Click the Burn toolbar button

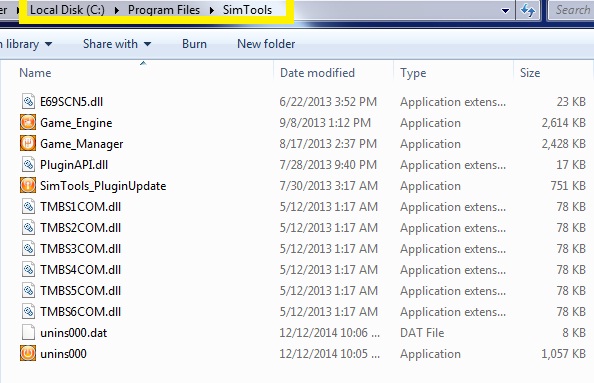click(x=194, y=44)
